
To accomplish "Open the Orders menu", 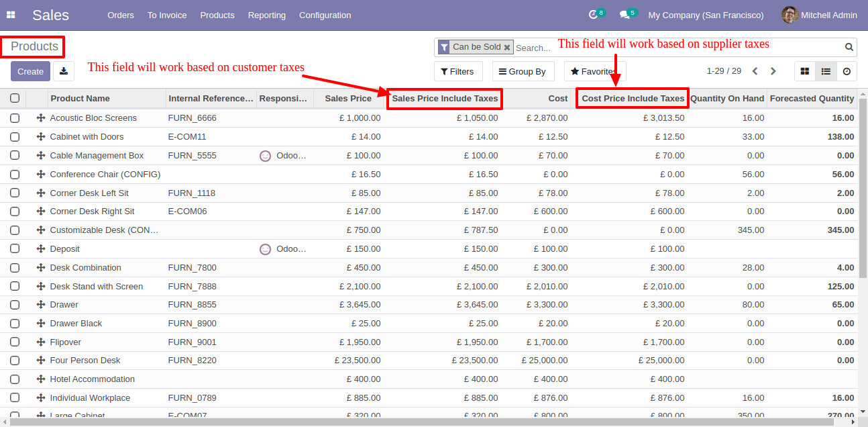I will coord(121,15).
